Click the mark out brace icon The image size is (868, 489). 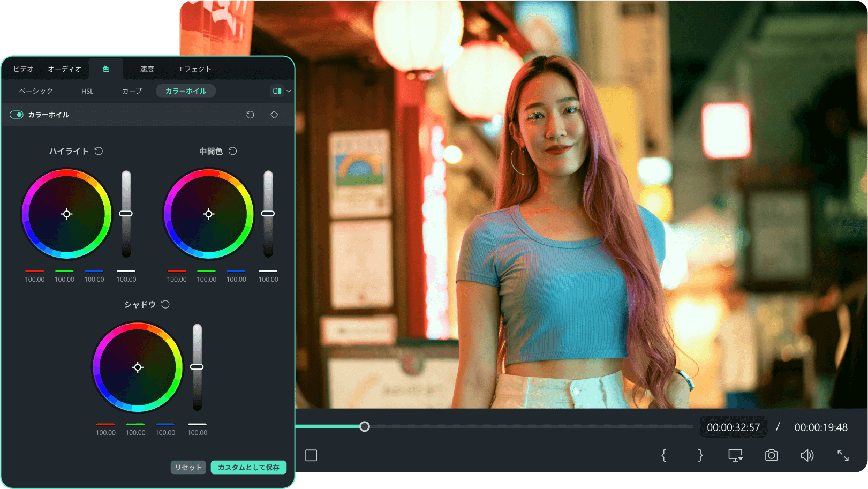pyautogui.click(x=700, y=455)
